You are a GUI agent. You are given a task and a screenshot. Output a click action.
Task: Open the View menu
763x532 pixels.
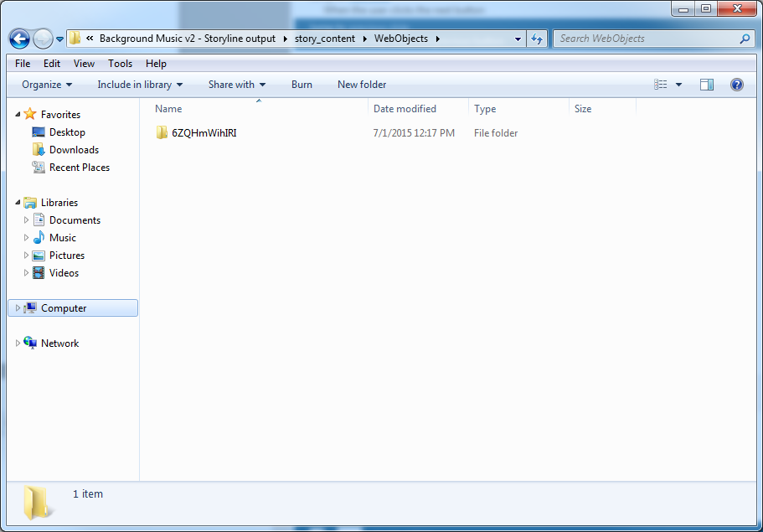click(84, 64)
